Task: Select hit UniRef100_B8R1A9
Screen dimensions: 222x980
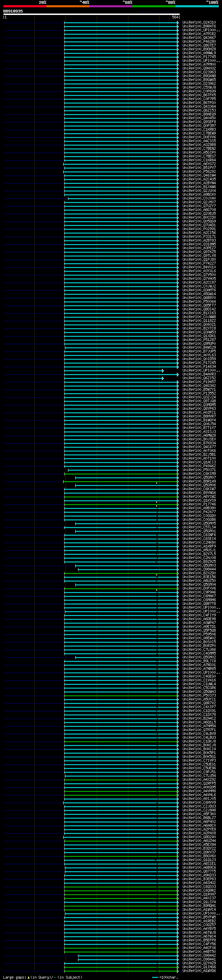Action: click(199, 481)
